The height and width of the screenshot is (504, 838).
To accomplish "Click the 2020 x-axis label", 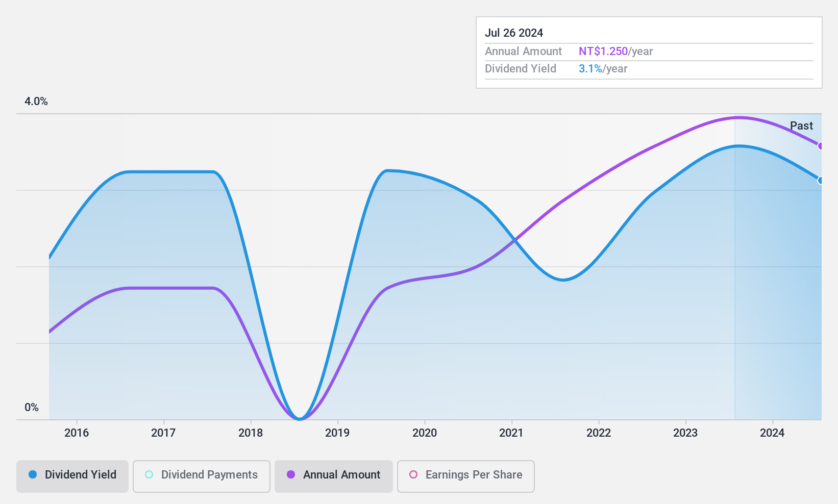I will pos(425,433).
